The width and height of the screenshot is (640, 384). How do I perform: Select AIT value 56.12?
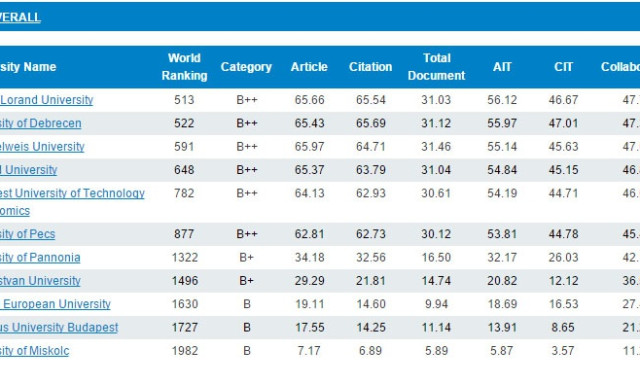click(x=502, y=100)
